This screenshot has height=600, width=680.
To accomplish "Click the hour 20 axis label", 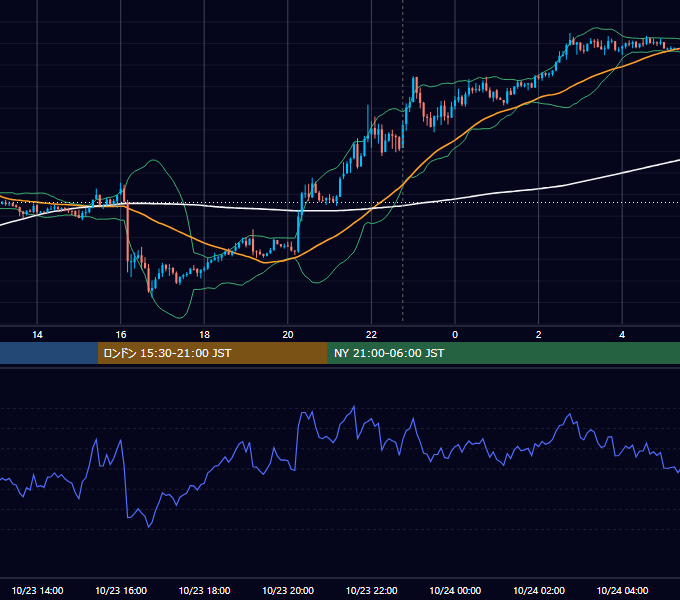I will point(288,335).
